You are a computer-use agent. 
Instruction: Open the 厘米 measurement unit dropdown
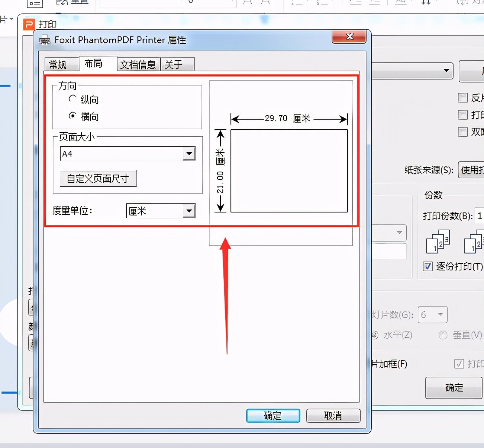tap(190, 211)
